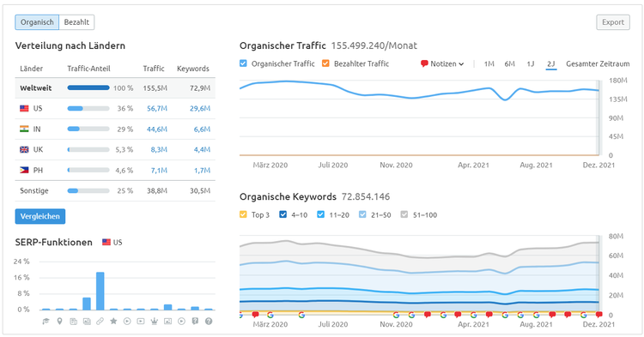Image resolution: width=644 pixels, height=337 pixels.
Task: Click the US flag beside SERP-Funktionen
Action: 106,243
